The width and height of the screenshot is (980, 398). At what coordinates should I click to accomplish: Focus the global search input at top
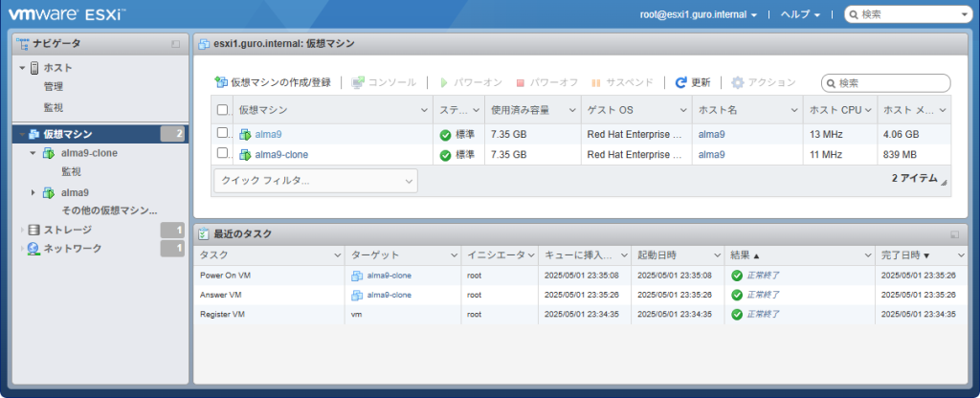tap(909, 15)
